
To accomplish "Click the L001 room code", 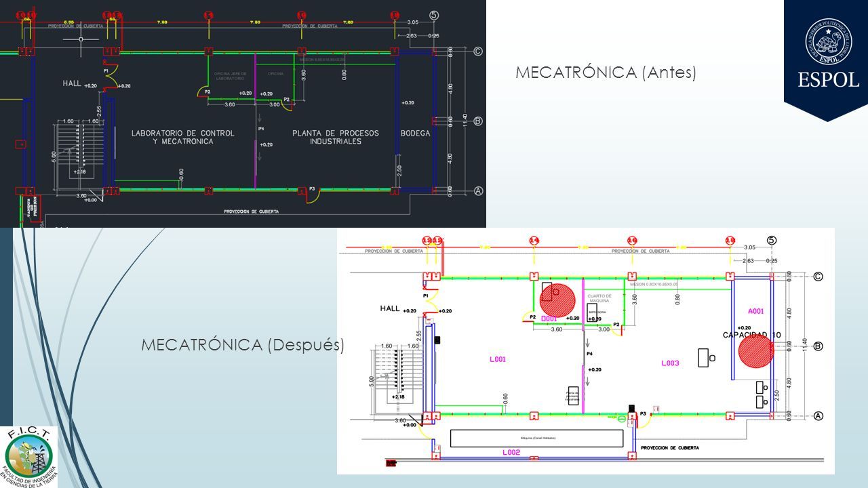I will [498, 359].
